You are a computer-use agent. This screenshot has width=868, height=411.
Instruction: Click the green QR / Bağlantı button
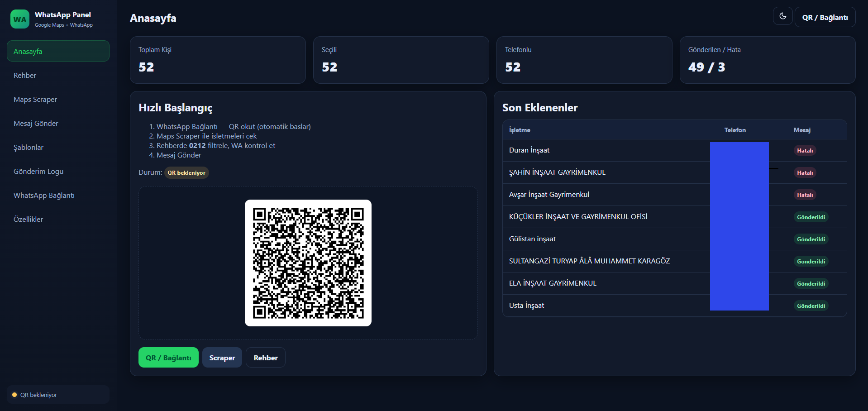[168, 358]
